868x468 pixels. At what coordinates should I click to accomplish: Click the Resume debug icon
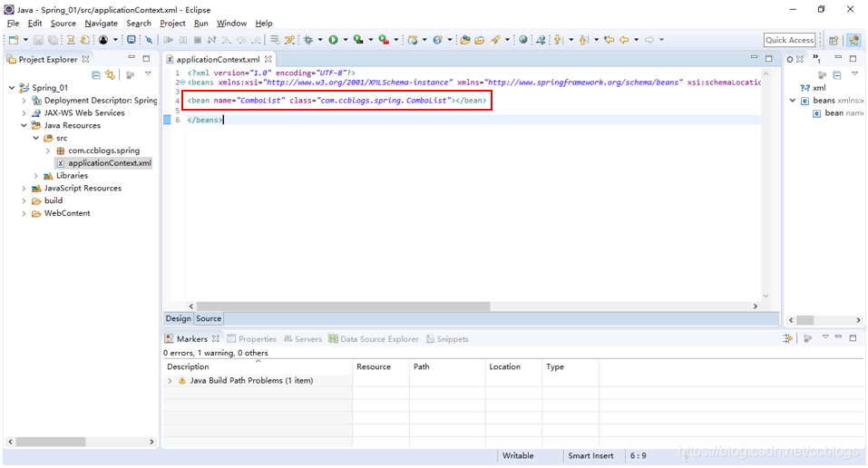point(169,40)
